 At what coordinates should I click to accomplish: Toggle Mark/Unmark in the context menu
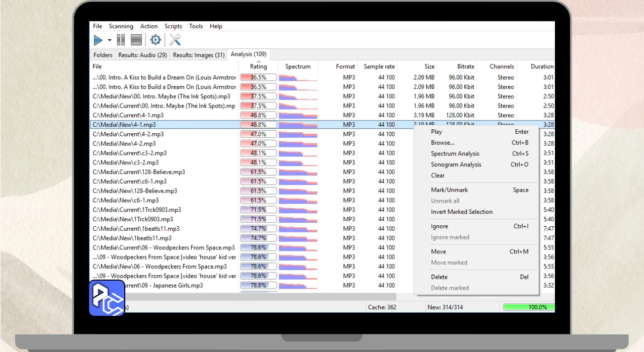[x=449, y=190]
